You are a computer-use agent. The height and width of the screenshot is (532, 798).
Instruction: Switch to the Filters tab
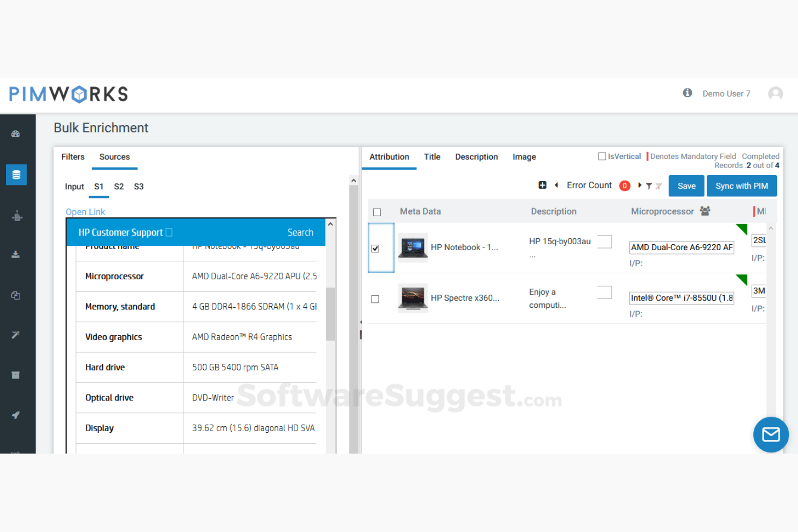73,157
